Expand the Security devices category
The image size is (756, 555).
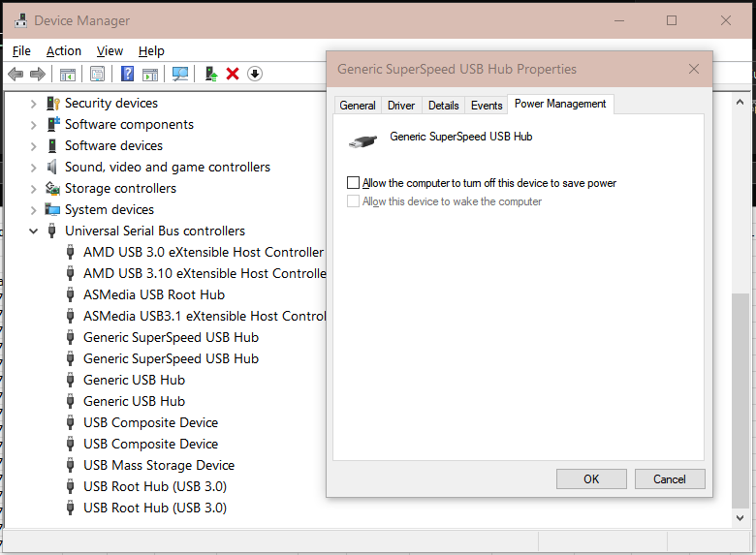34,103
